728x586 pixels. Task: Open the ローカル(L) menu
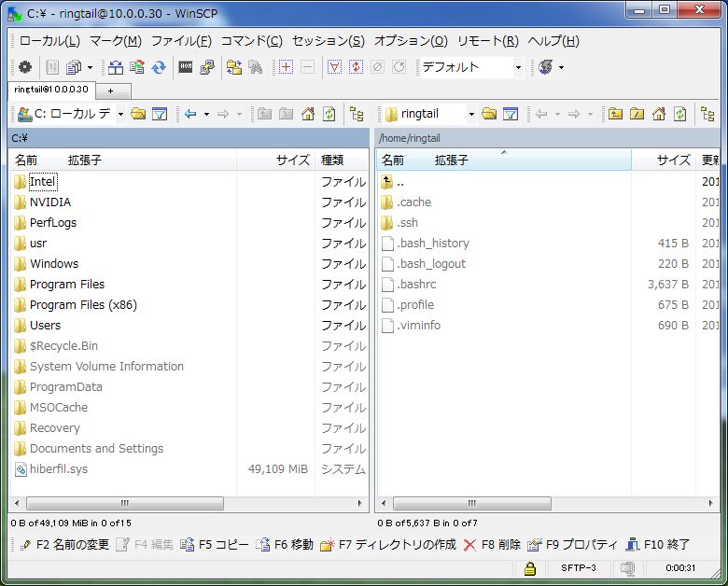pos(49,41)
